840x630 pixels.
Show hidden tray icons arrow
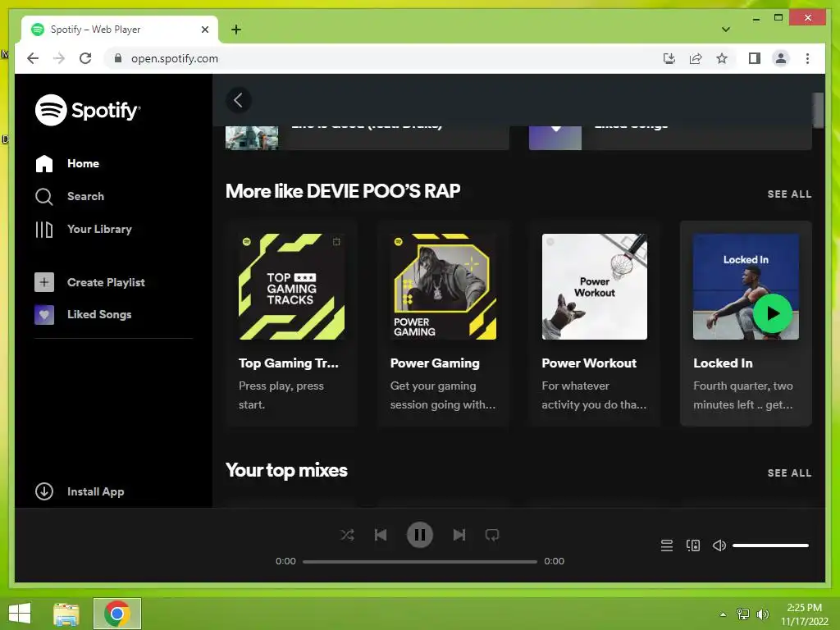[724, 614]
